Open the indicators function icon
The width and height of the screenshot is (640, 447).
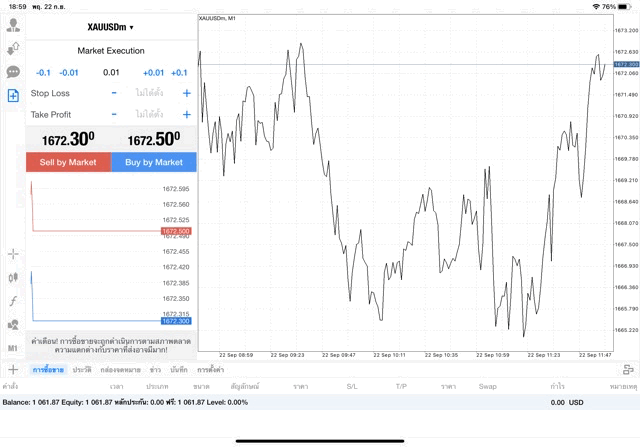coord(13,301)
